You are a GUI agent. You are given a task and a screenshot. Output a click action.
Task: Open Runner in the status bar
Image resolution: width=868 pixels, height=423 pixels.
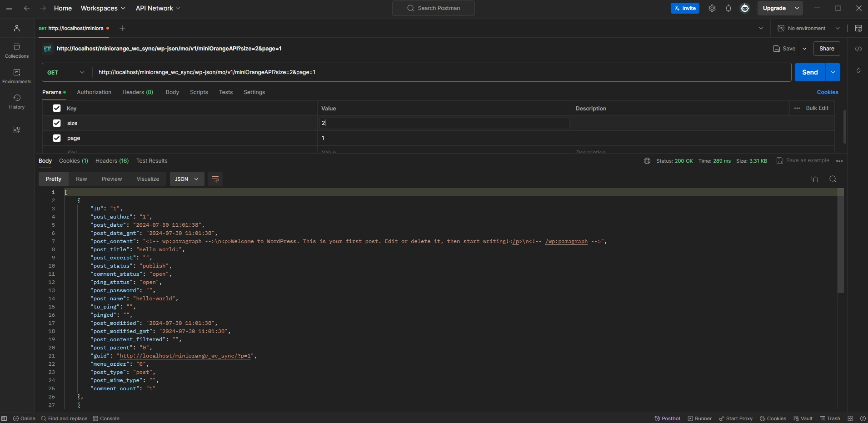700,418
